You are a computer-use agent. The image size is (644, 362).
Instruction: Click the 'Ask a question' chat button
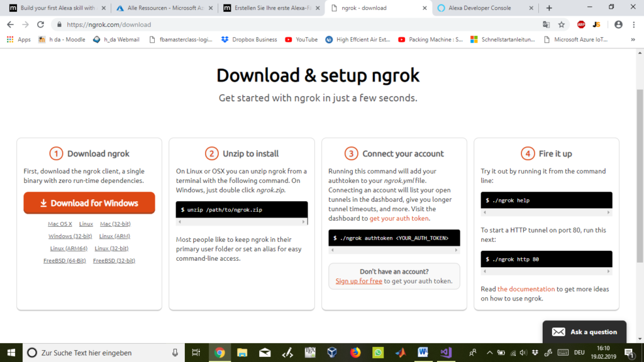tap(584, 332)
